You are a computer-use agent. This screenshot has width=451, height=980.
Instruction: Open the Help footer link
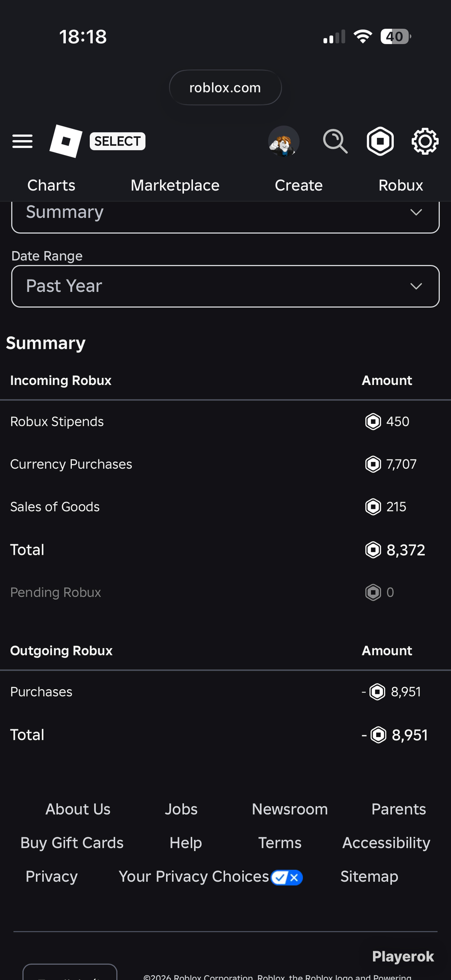tap(185, 843)
